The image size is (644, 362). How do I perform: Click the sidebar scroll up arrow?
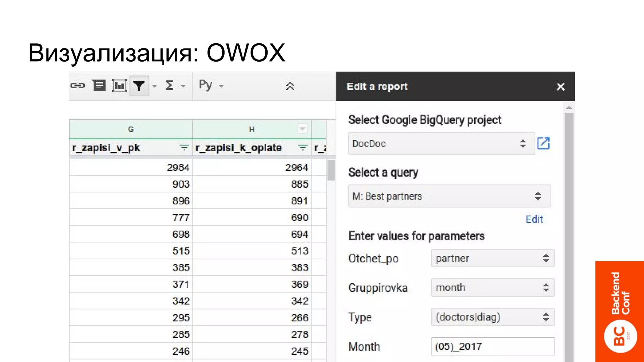pyautogui.click(x=569, y=107)
